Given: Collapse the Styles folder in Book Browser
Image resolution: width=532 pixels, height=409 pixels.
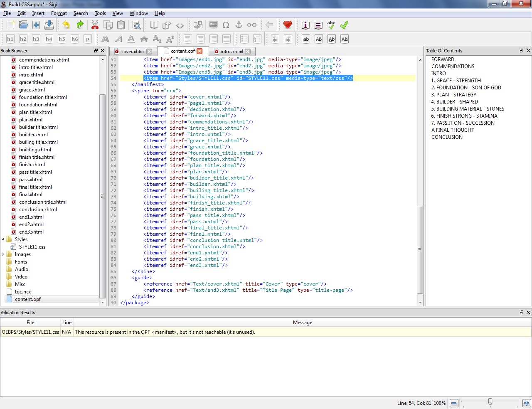Looking at the screenshot, I should pyautogui.click(x=3, y=239).
